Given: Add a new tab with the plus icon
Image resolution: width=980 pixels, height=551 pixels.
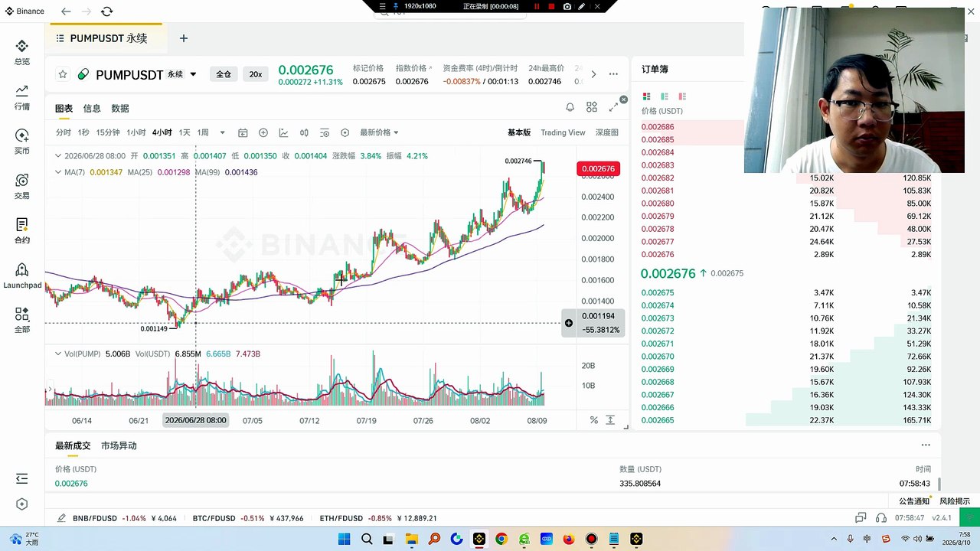Looking at the screenshot, I should click(x=183, y=38).
